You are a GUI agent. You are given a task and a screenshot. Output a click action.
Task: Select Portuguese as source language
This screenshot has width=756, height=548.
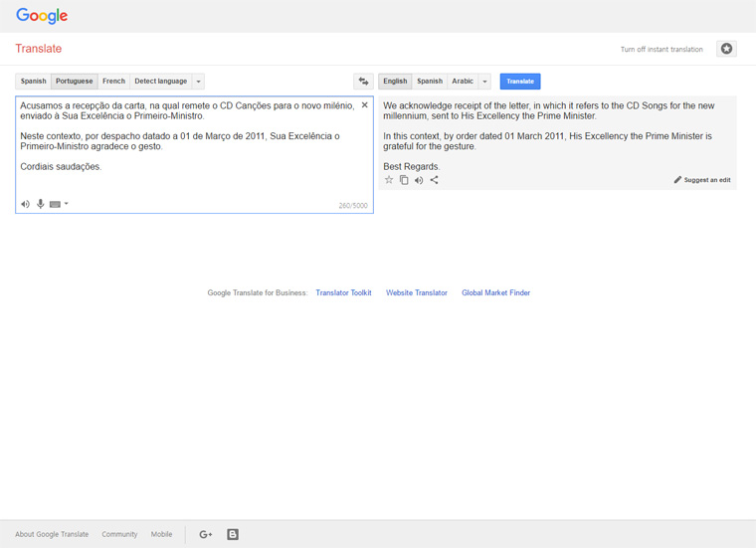click(x=75, y=82)
